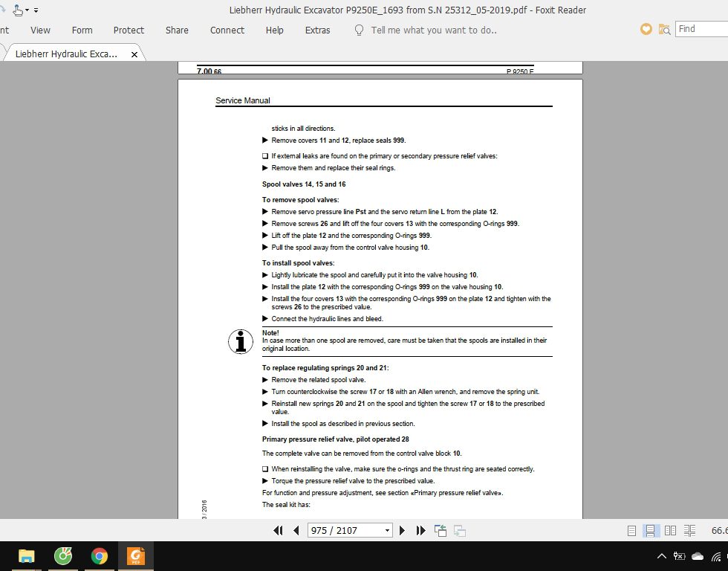
Task: Click the orange heart icon
Action: point(646,29)
